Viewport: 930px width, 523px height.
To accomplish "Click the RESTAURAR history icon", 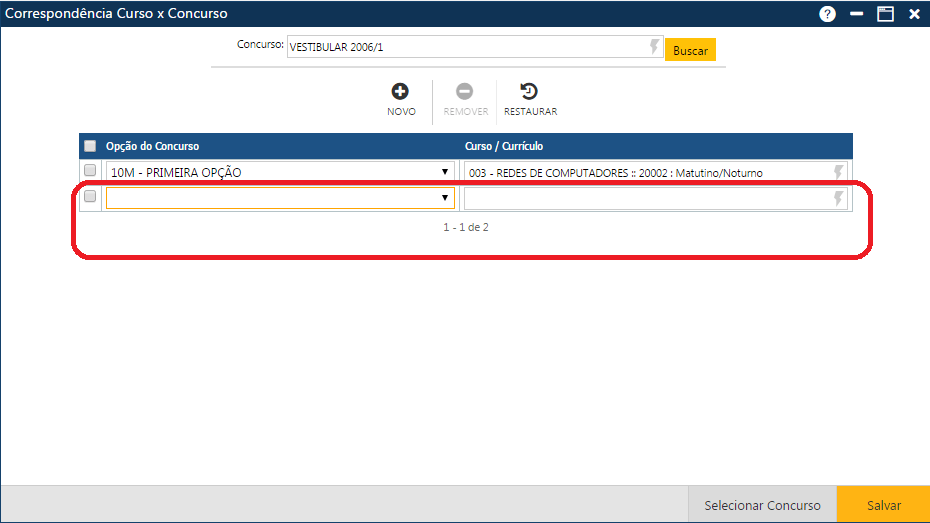I will (x=530, y=92).
